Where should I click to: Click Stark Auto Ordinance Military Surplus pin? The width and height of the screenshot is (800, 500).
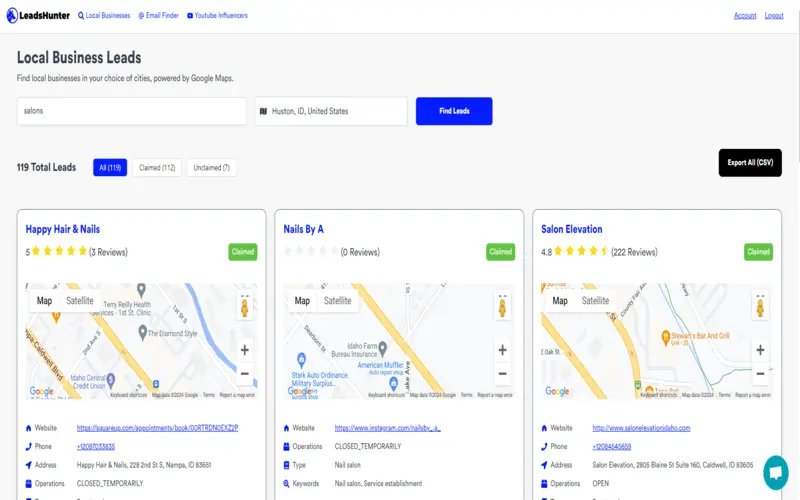(302, 359)
